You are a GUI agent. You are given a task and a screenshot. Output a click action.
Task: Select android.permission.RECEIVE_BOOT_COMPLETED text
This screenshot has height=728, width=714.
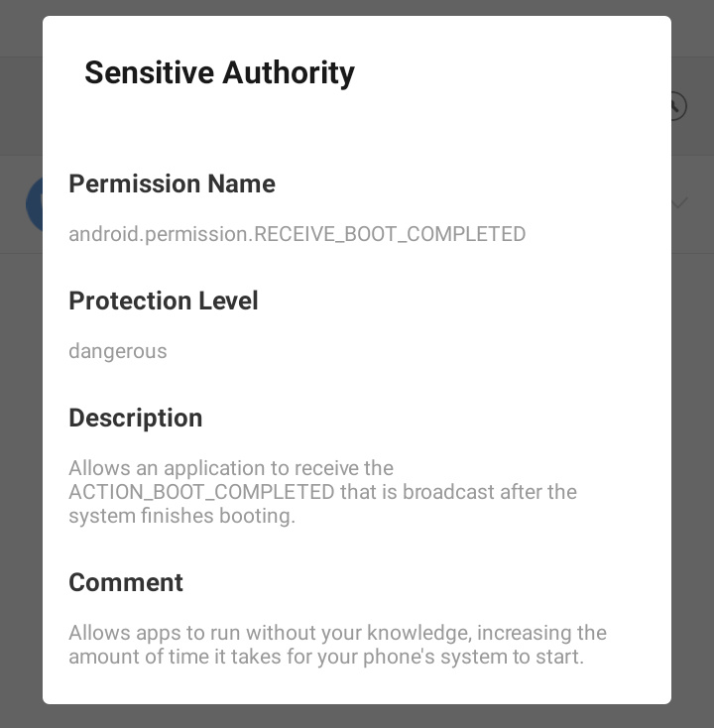[297, 233]
